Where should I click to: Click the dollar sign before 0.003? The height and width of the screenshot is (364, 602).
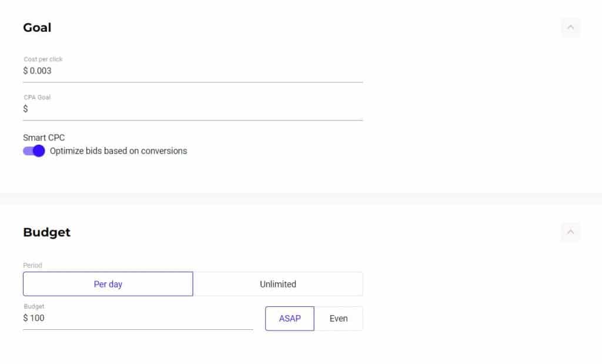pos(25,71)
